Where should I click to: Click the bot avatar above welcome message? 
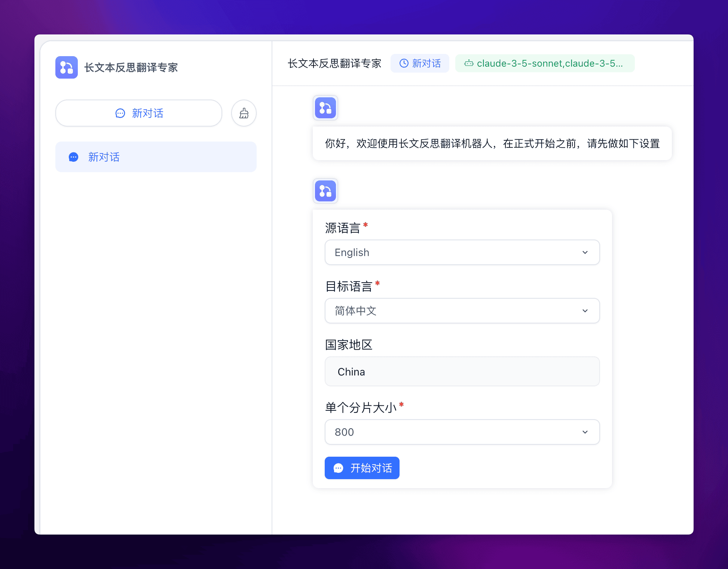[325, 108]
